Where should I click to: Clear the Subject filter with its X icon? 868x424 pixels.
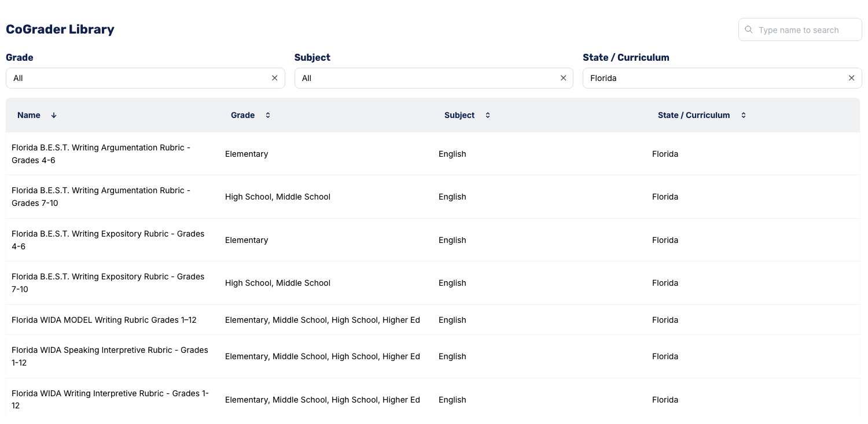click(x=563, y=78)
